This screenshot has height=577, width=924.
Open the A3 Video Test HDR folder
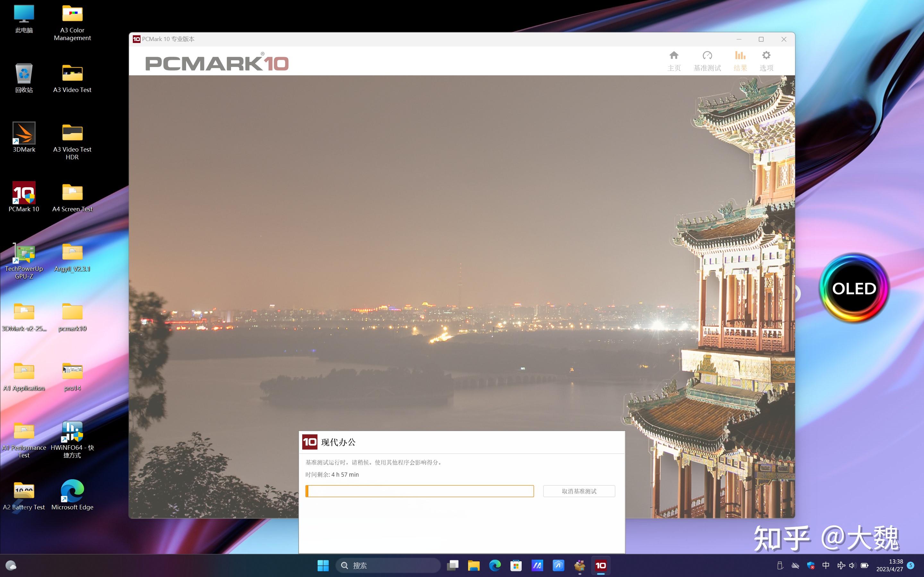72,133
